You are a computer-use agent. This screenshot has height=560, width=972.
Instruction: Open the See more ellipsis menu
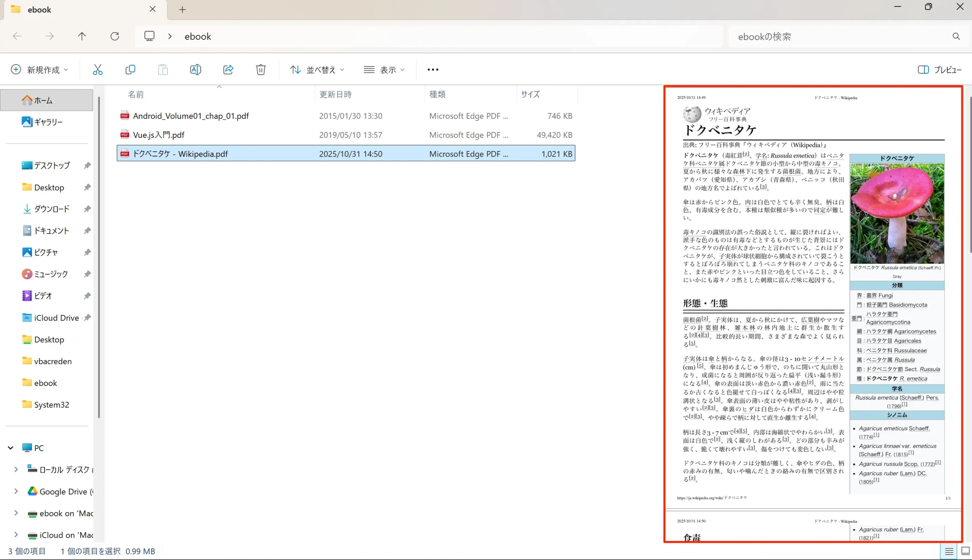[x=432, y=69]
